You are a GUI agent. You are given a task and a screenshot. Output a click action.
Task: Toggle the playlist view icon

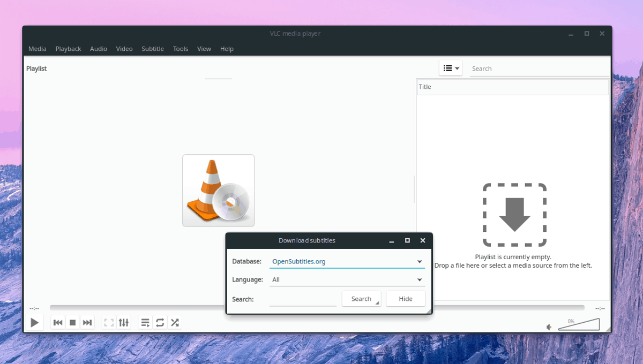(145, 322)
